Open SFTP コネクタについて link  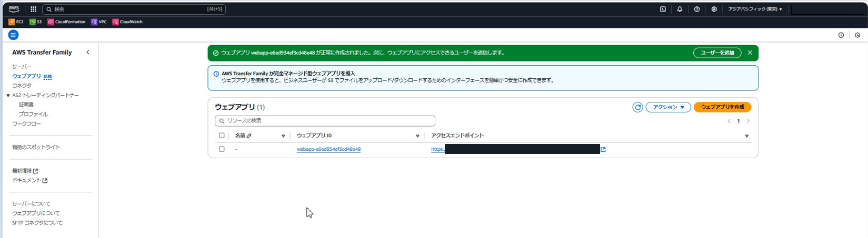pos(37,223)
